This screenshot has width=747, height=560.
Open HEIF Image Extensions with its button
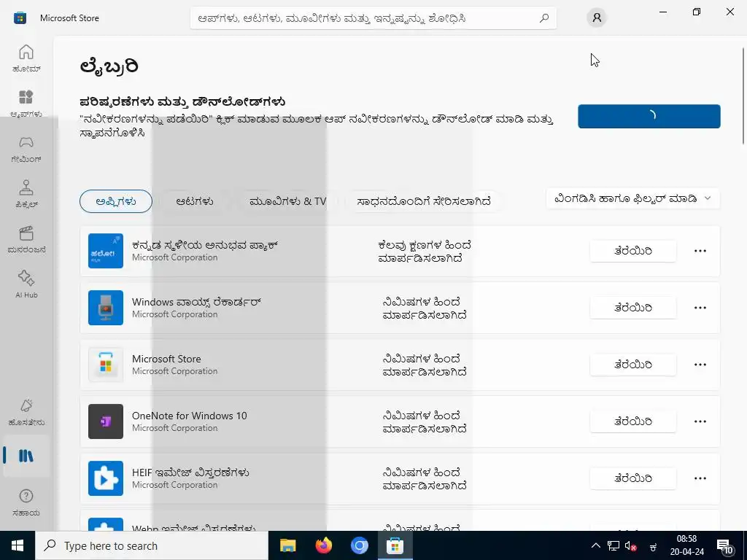(632, 478)
